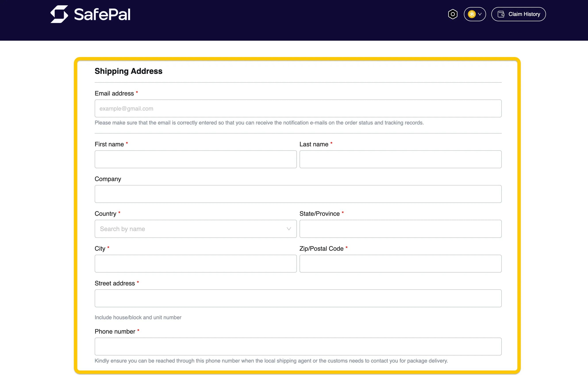This screenshot has height=382, width=588.
Task: Expand the network selector chevron
Action: [480, 14]
